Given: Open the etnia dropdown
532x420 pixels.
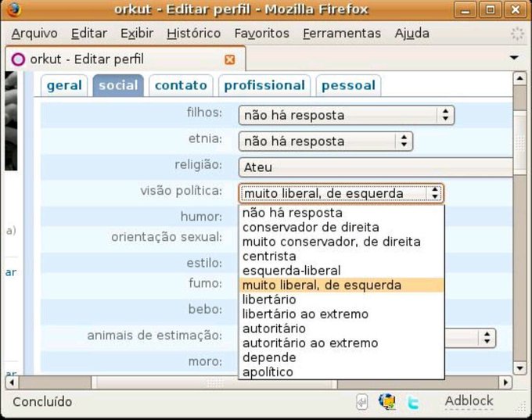Looking at the screenshot, I should click(325, 141).
